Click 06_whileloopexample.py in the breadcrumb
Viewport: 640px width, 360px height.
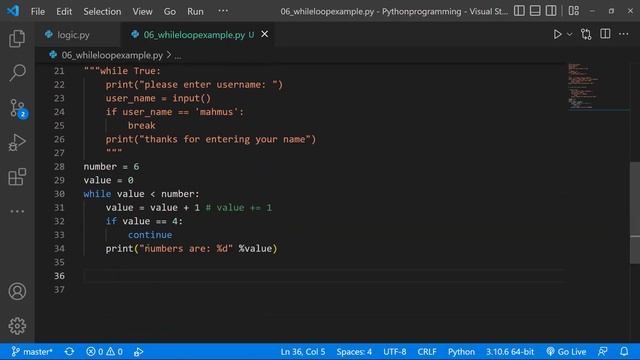(112, 55)
